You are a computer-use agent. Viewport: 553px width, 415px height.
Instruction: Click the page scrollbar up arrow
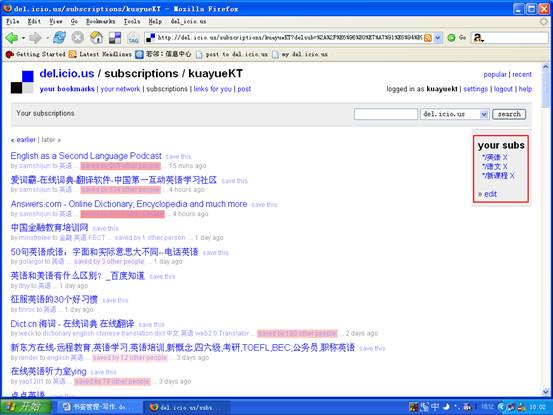pos(546,67)
